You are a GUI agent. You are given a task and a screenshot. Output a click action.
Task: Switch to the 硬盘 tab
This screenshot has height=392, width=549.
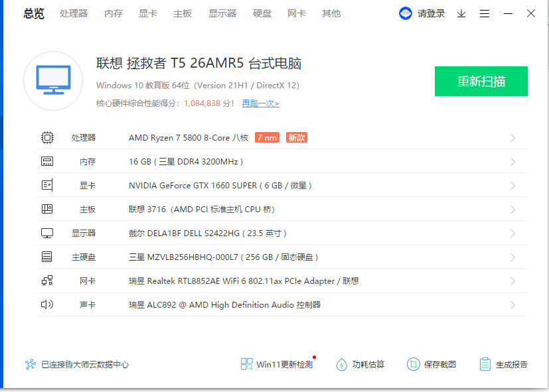(x=262, y=14)
